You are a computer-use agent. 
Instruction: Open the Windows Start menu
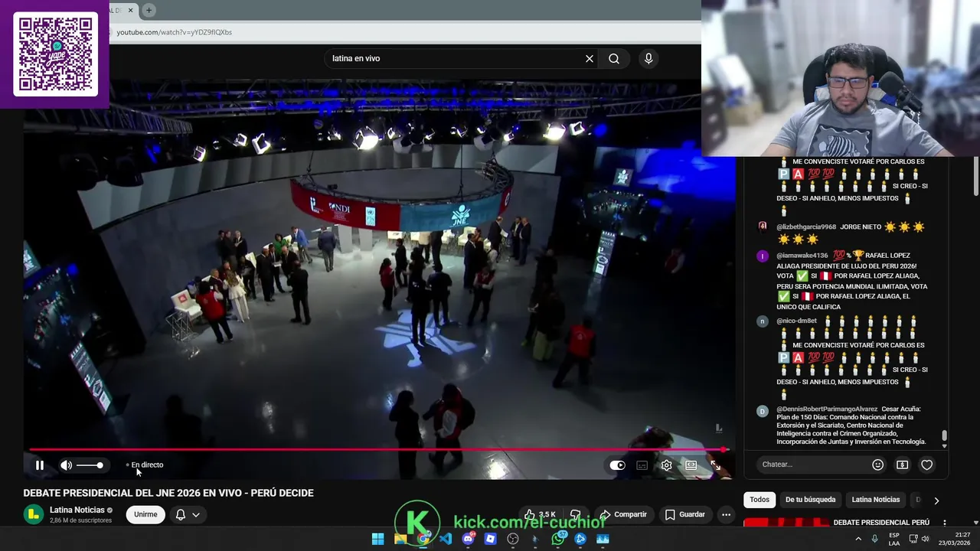tap(377, 539)
